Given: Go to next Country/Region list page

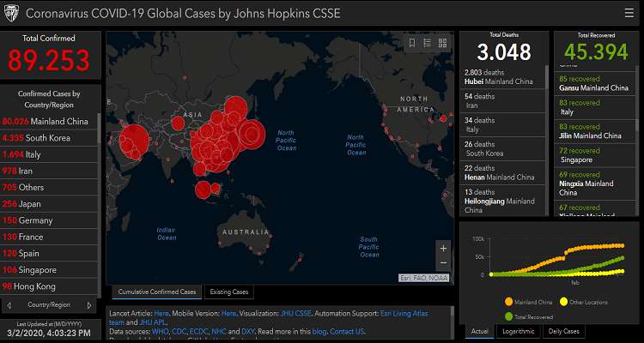Looking at the screenshot, I should (x=89, y=304).
